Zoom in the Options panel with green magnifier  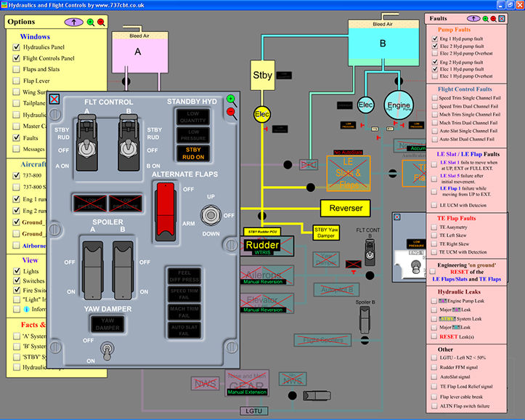[x=90, y=22]
